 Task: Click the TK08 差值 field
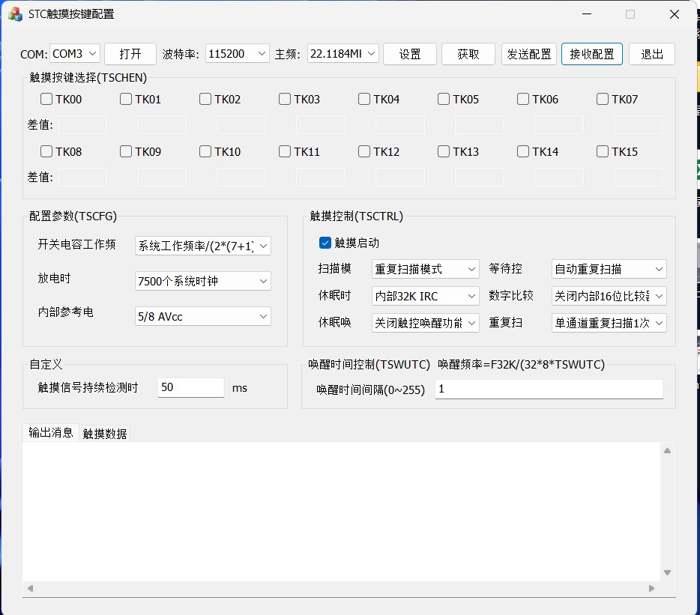(82, 178)
